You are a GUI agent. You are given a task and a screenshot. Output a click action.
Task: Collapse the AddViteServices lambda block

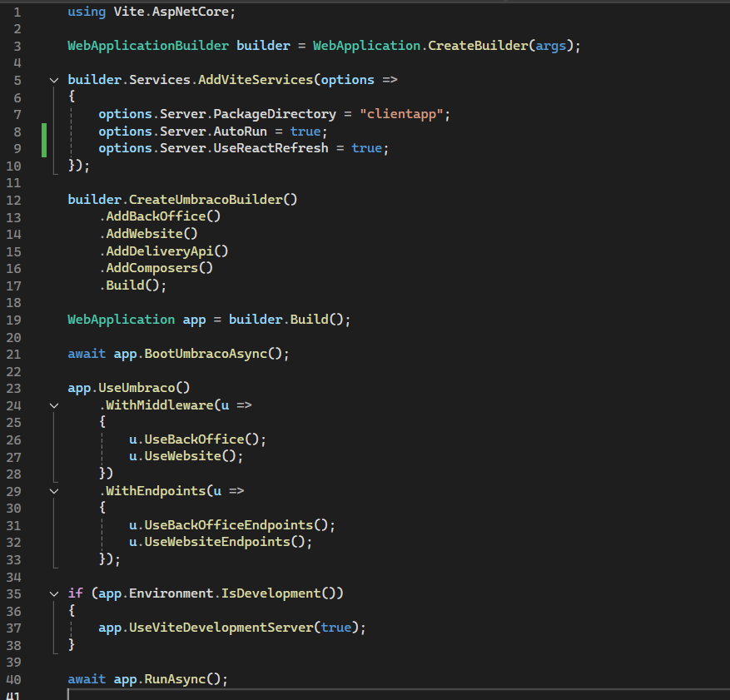[54, 81]
